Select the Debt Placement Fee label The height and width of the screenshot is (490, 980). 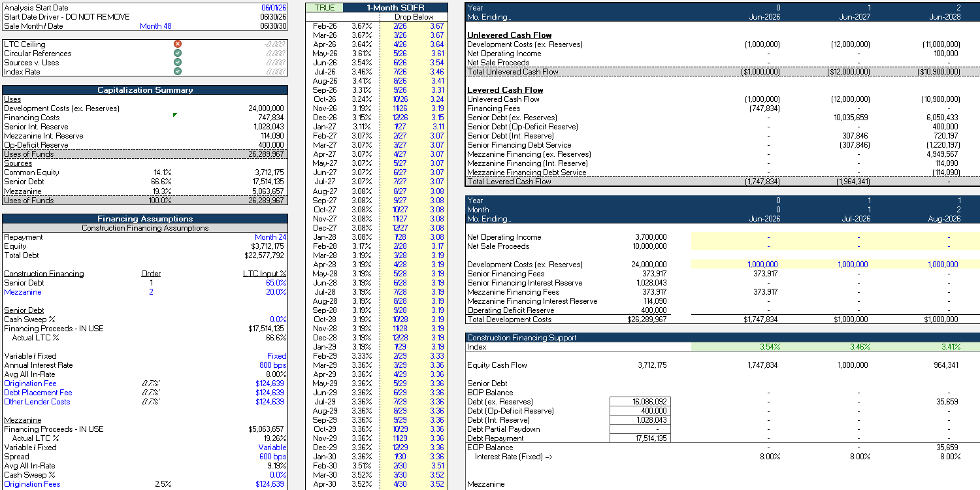click(x=38, y=393)
